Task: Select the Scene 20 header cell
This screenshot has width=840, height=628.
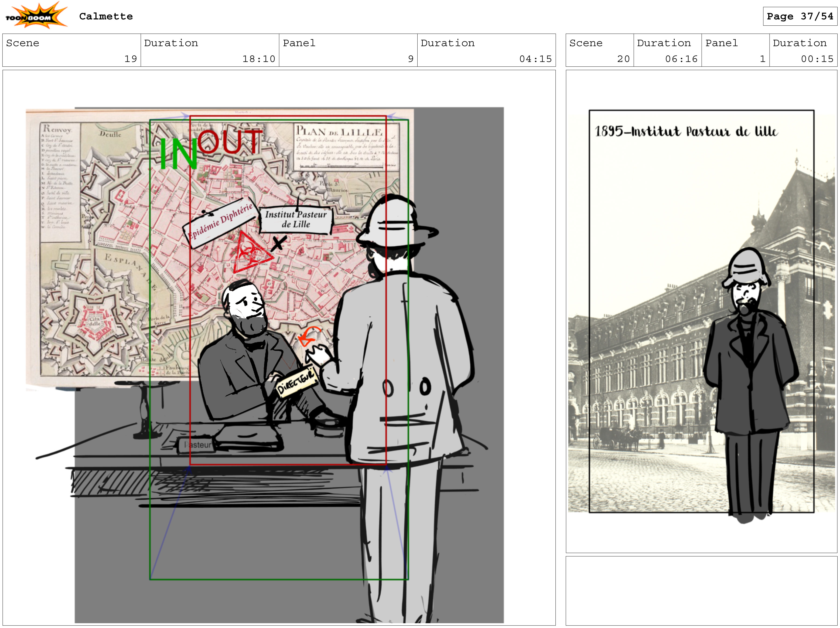Action: pos(600,50)
